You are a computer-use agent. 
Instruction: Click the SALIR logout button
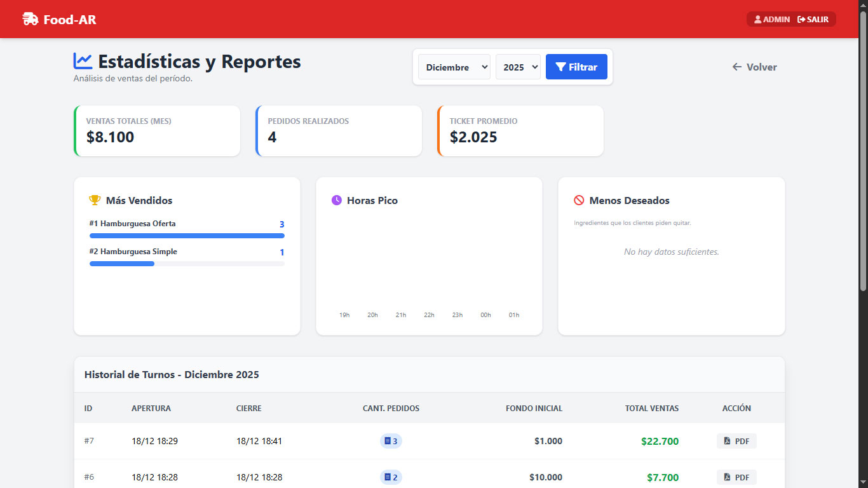[x=813, y=20]
